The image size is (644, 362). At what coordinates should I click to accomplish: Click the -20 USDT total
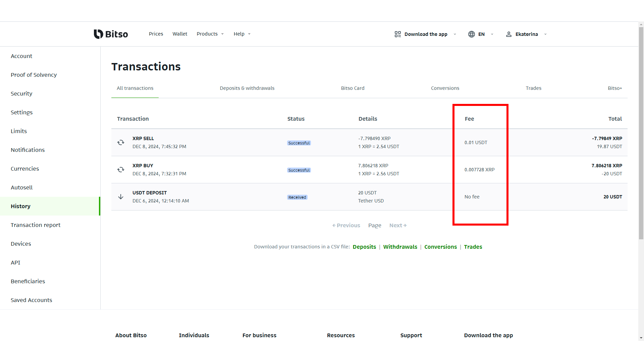click(x=612, y=174)
